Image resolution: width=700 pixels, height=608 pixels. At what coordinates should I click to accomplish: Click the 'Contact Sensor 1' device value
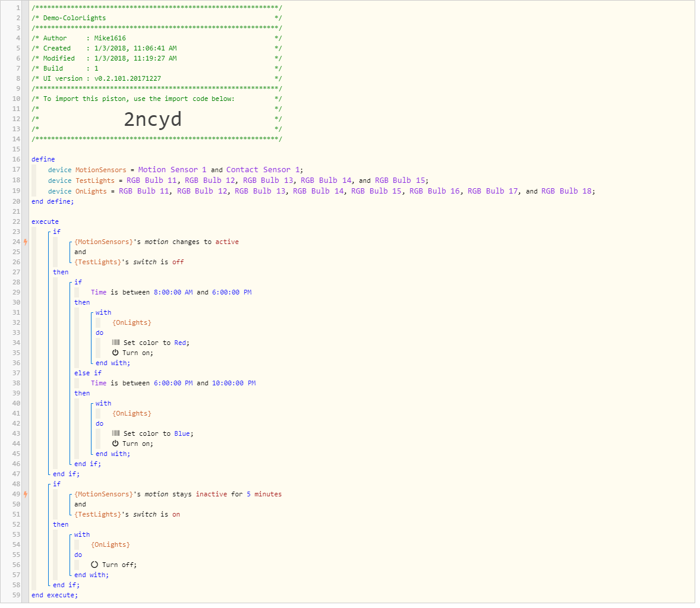tap(264, 170)
